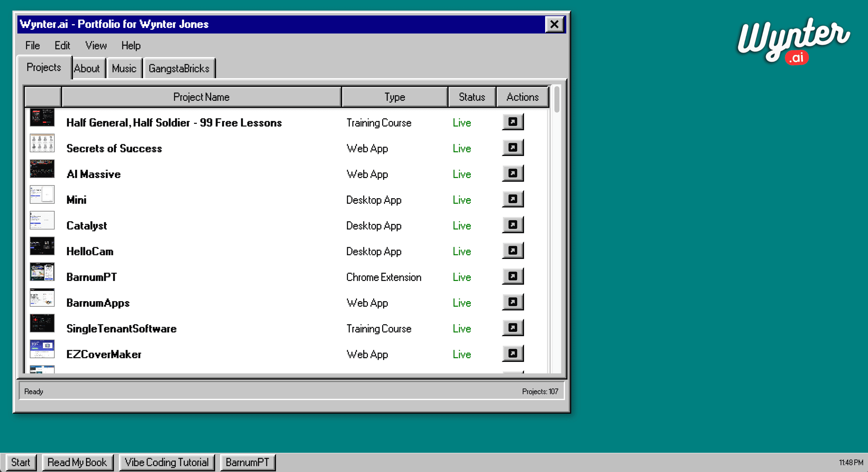Select the SingleTenantSoftware thumbnail
The width and height of the screenshot is (868, 472).
point(42,323)
